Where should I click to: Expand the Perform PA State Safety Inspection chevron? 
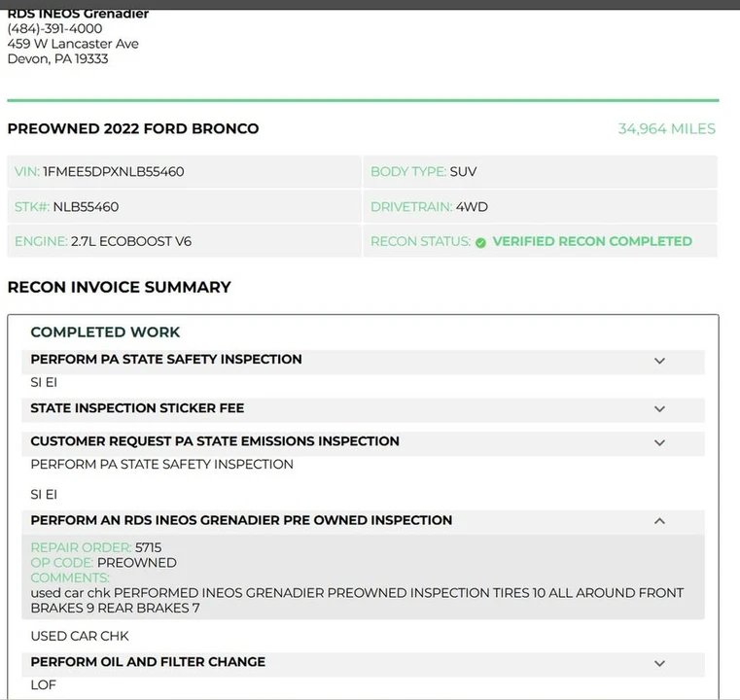click(x=659, y=362)
